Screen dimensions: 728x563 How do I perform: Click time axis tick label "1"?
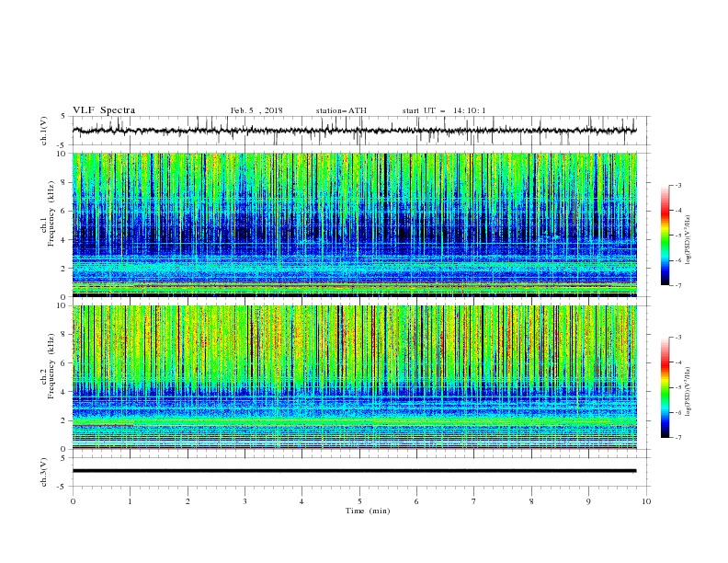[x=130, y=501]
